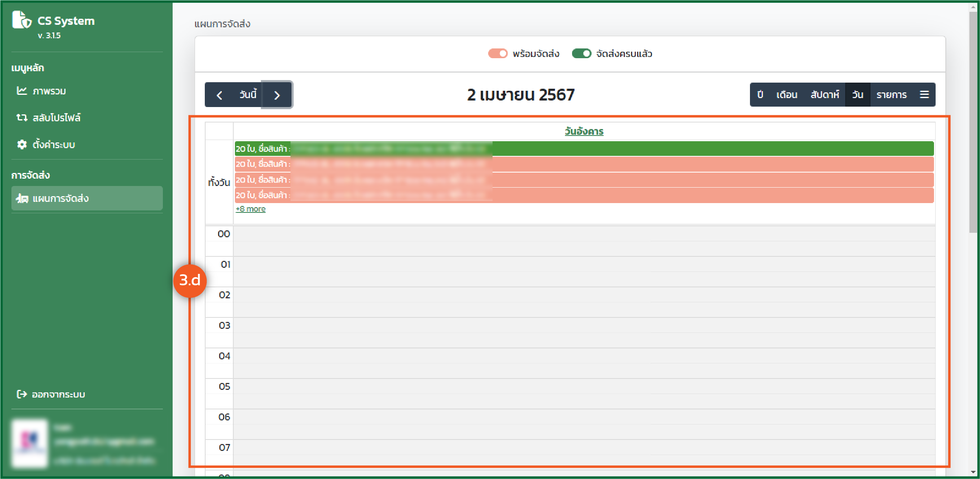The height and width of the screenshot is (479, 980).
Task: Expand the +8 more events link
Action: (x=250, y=209)
